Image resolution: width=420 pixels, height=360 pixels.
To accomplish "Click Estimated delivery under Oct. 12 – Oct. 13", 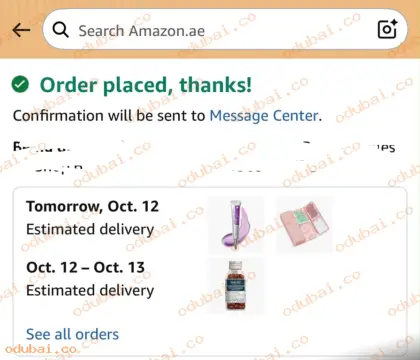I will [90, 290].
